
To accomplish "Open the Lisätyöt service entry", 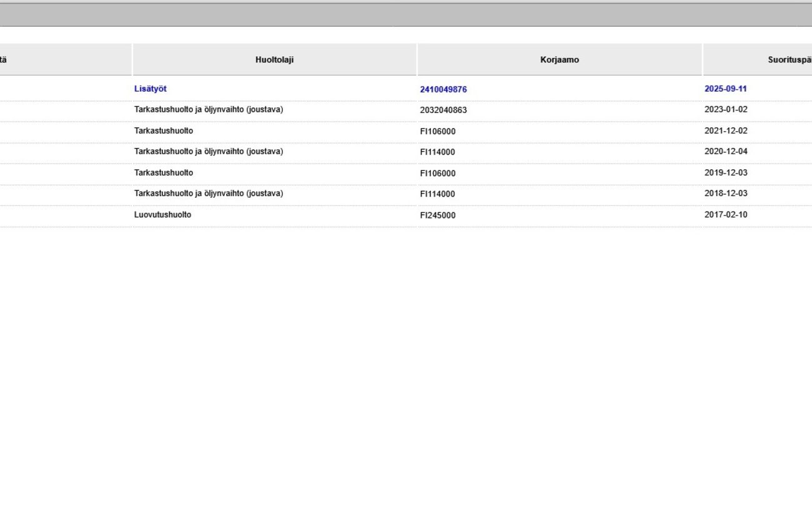I will pyautogui.click(x=151, y=89).
